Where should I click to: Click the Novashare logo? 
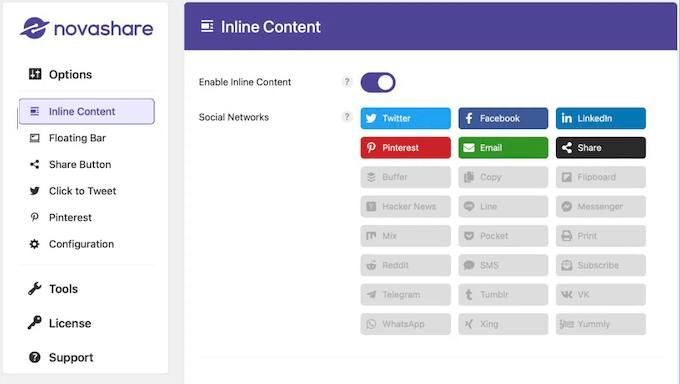(86, 28)
